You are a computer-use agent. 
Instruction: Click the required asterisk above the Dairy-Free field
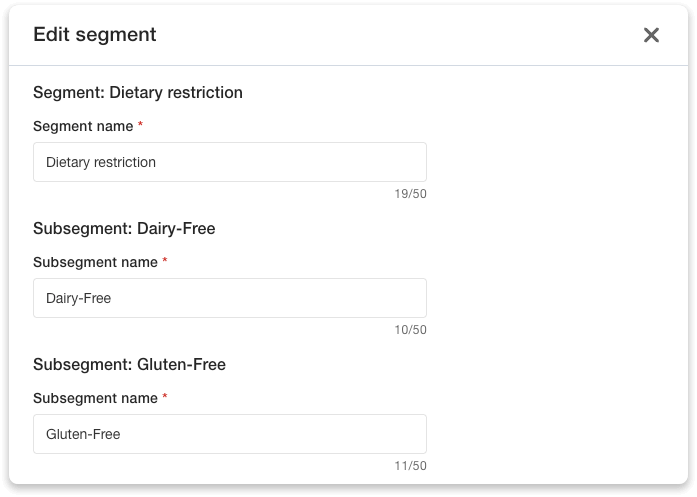point(165,261)
